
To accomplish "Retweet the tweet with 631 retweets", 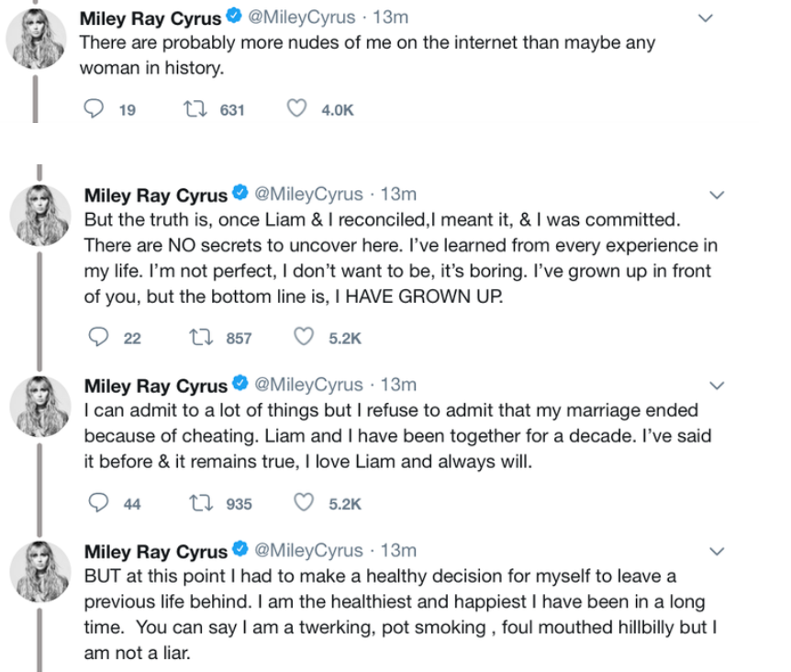I will coord(192,109).
